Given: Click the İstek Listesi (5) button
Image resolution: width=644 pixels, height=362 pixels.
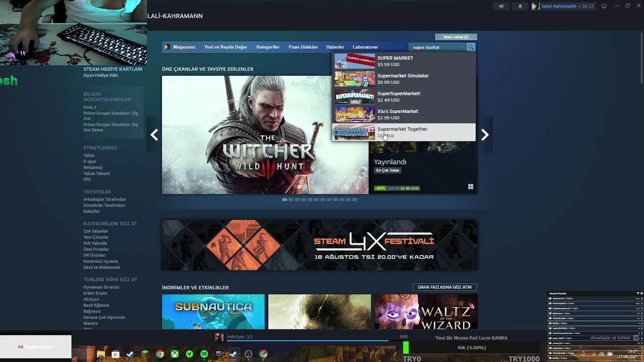Looking at the screenshot, I should click(456, 37).
